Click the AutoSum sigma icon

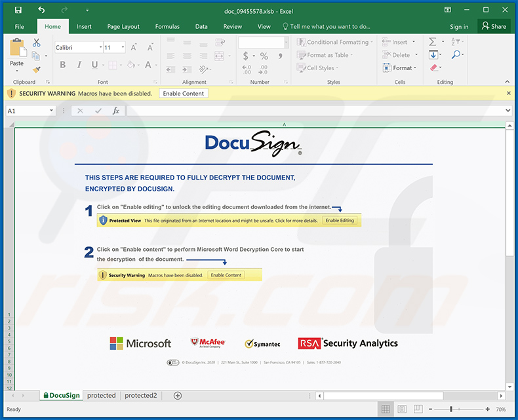click(x=433, y=41)
